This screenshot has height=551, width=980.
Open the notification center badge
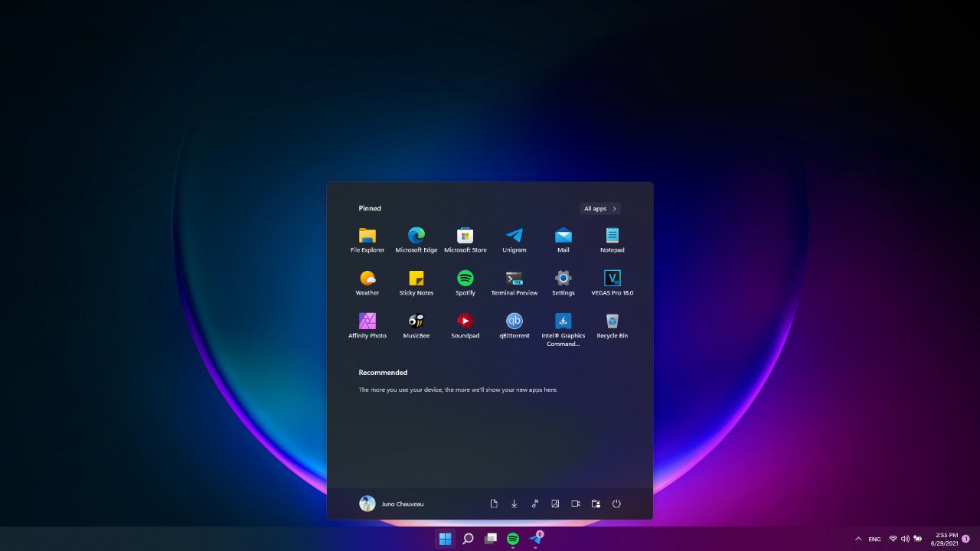click(965, 539)
